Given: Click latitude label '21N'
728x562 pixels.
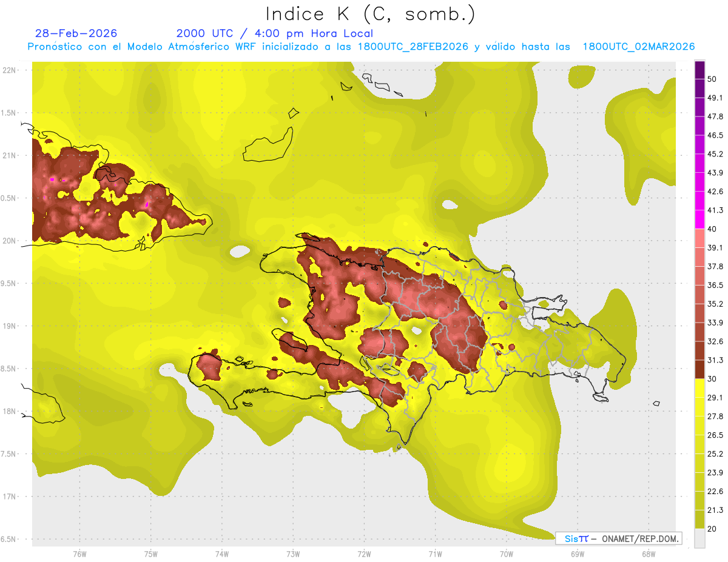Looking at the screenshot, I should [9, 156].
